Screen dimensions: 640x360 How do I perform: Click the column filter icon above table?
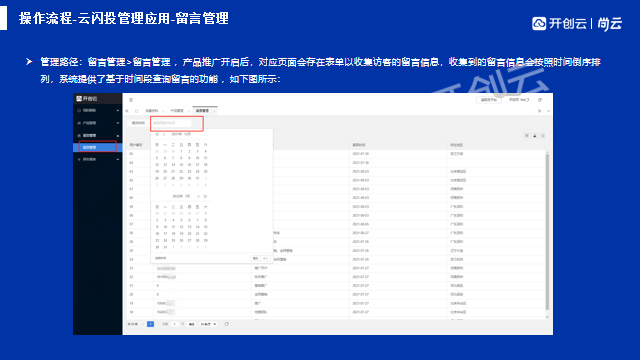click(x=527, y=136)
